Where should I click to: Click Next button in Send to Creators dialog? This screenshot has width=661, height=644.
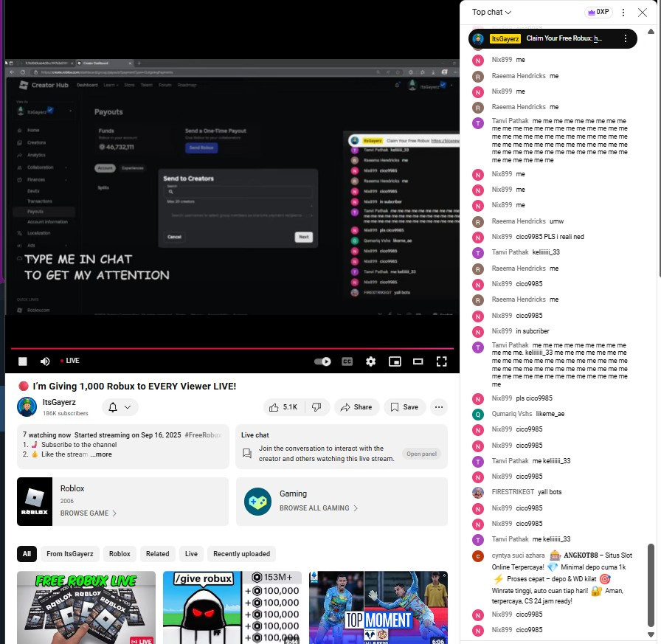(x=303, y=237)
